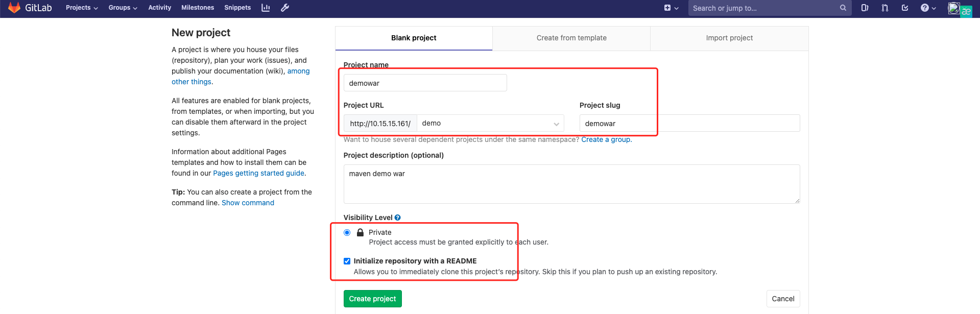
Task: Open the plus new-item dropdown
Action: (671, 8)
